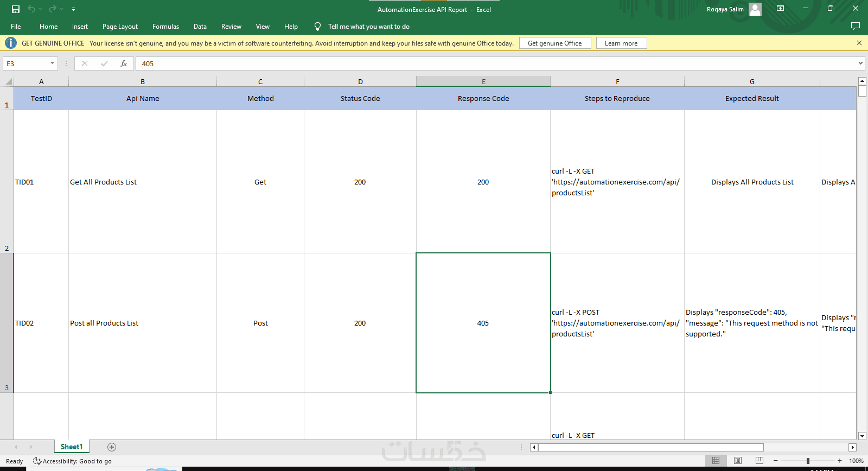Click the Tell me what you want field
Screen dimensions: 868x471
369,27
